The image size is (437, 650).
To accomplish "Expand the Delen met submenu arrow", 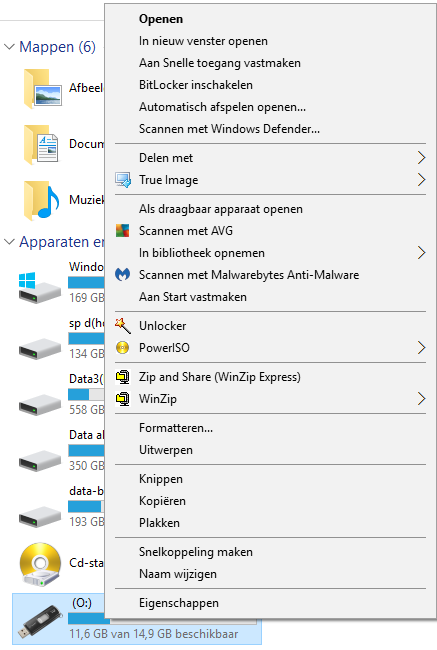I will click(421, 158).
